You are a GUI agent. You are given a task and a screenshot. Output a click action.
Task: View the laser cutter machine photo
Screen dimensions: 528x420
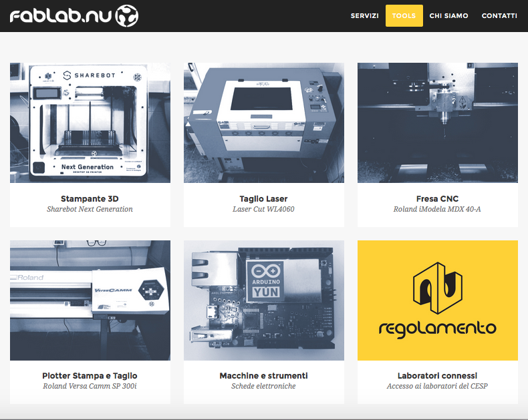(264, 123)
